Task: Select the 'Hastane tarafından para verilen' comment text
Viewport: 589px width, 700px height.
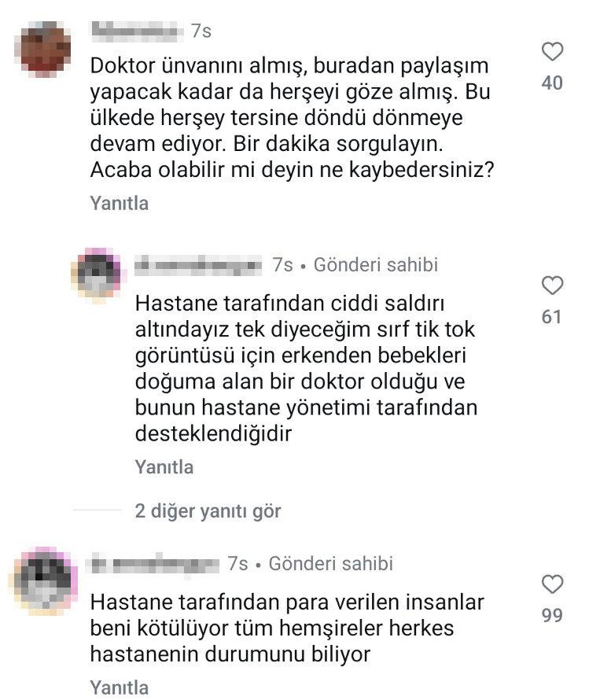Action: tap(287, 628)
